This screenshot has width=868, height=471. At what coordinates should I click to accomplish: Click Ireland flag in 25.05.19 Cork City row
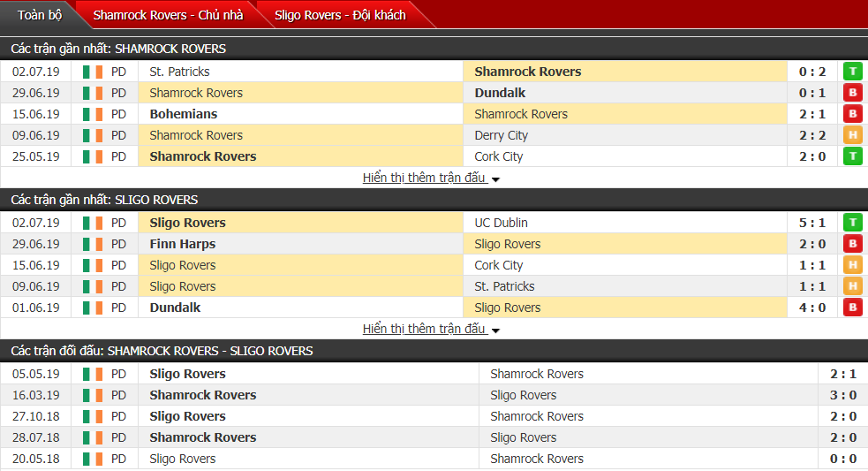coord(93,156)
